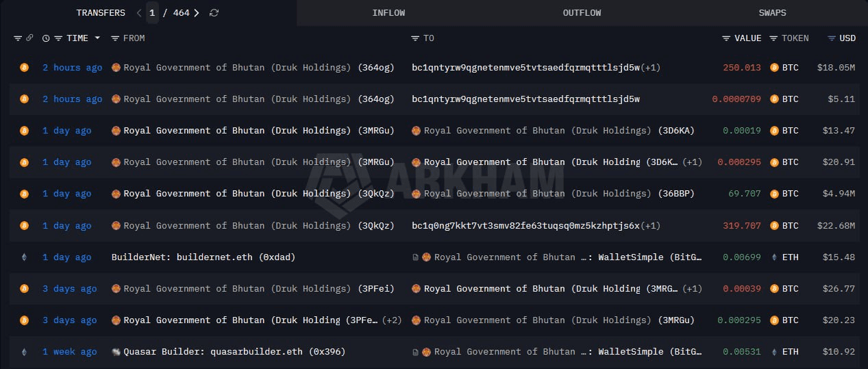Click Ethereum chain icon on $10.92 row
This screenshot has height=369, width=868.
(25, 352)
